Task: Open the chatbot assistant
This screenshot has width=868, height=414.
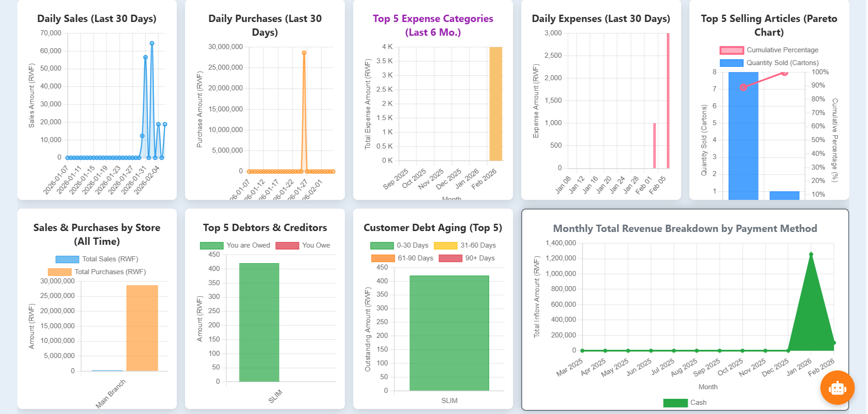Action: tap(837, 388)
